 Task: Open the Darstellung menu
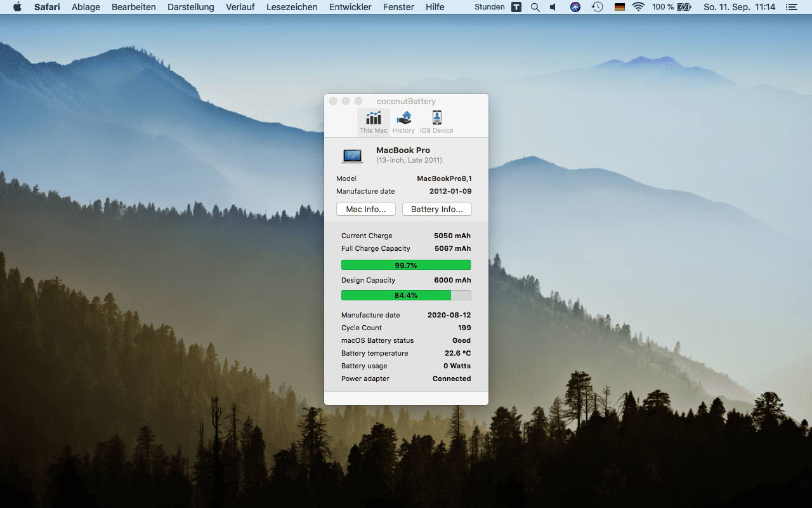coord(191,7)
